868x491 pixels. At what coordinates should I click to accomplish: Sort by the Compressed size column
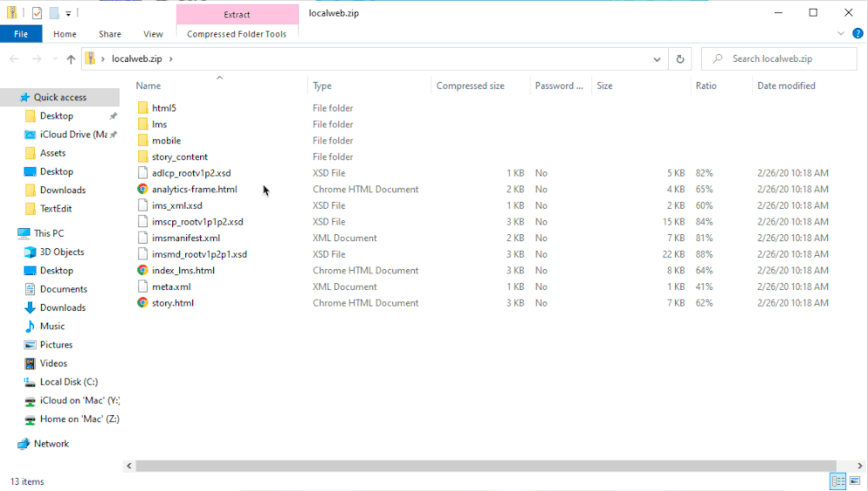[470, 86]
